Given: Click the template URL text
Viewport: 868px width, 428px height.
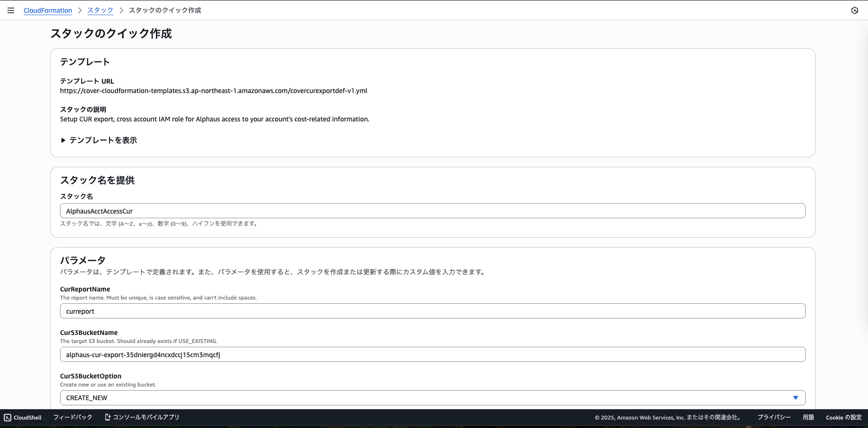Looking at the screenshot, I should click(x=214, y=91).
